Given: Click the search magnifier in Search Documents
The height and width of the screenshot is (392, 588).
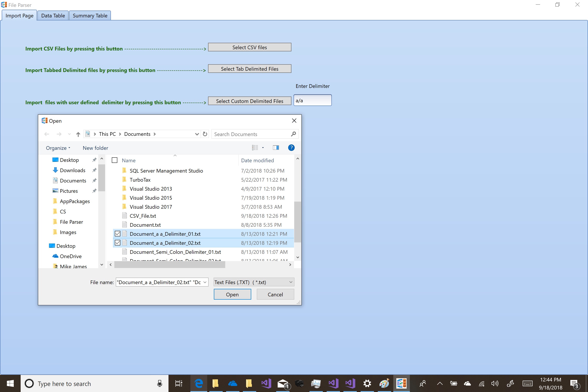Looking at the screenshot, I should coord(294,134).
